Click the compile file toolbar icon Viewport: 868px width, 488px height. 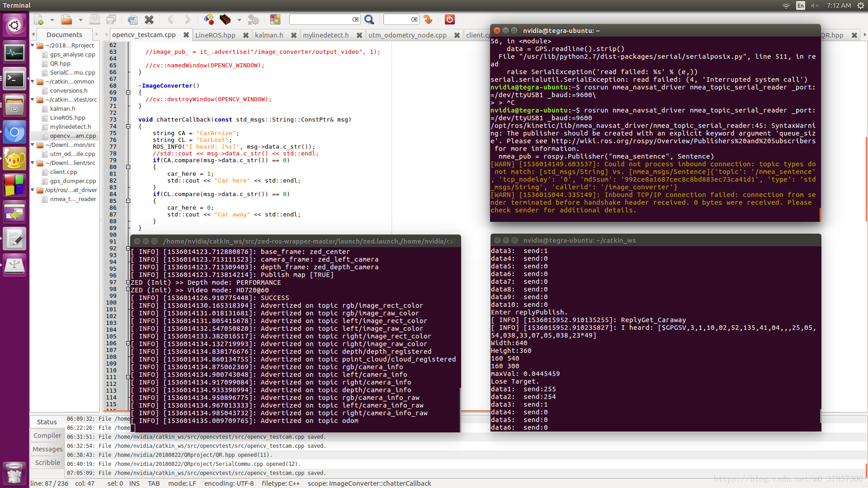pyautogui.click(x=208, y=19)
